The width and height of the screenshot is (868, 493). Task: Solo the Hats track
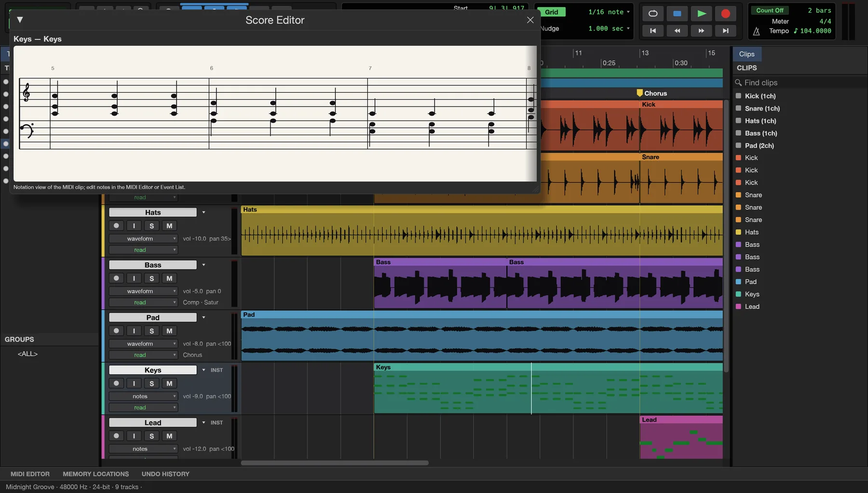coord(151,226)
